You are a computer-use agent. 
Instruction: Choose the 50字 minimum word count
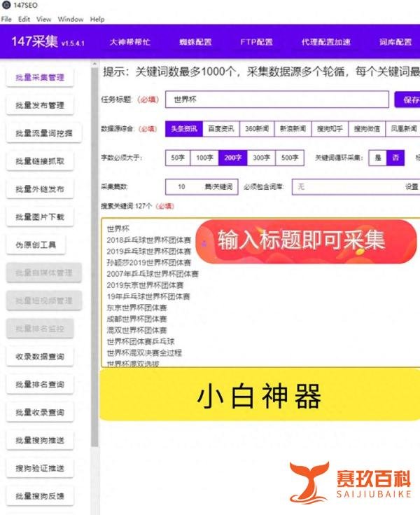click(x=178, y=158)
